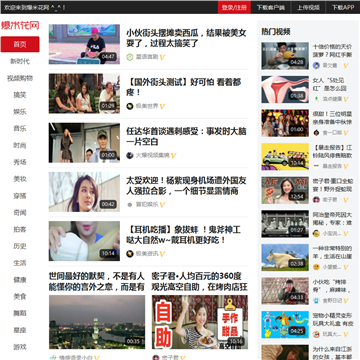The height and width of the screenshot is (360, 360).
Task: Click the 爆米花网 logo
Action: [x=20, y=25]
